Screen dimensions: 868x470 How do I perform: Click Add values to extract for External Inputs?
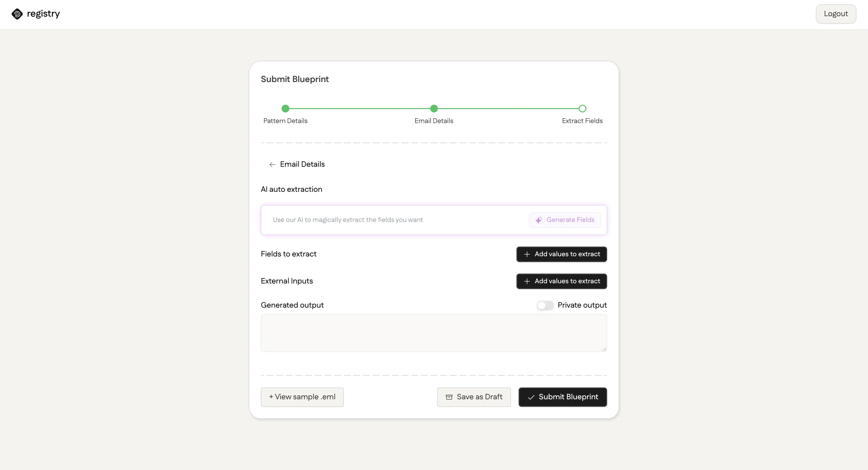[562, 281]
